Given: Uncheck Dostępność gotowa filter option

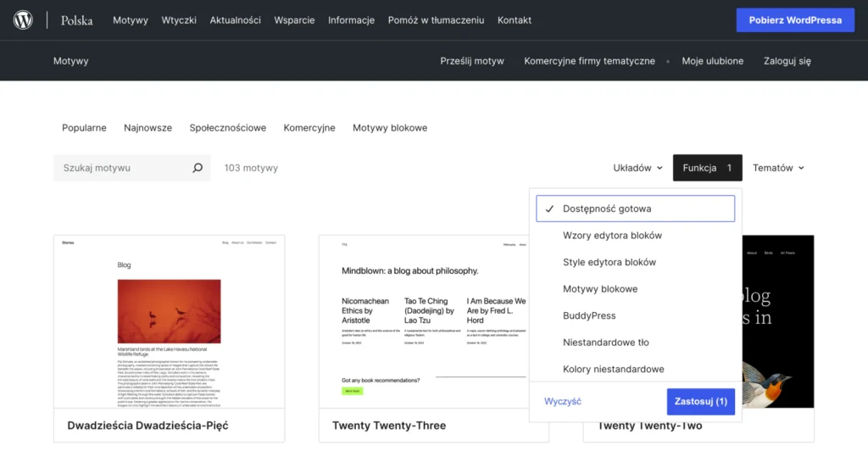Looking at the screenshot, I should (x=635, y=209).
